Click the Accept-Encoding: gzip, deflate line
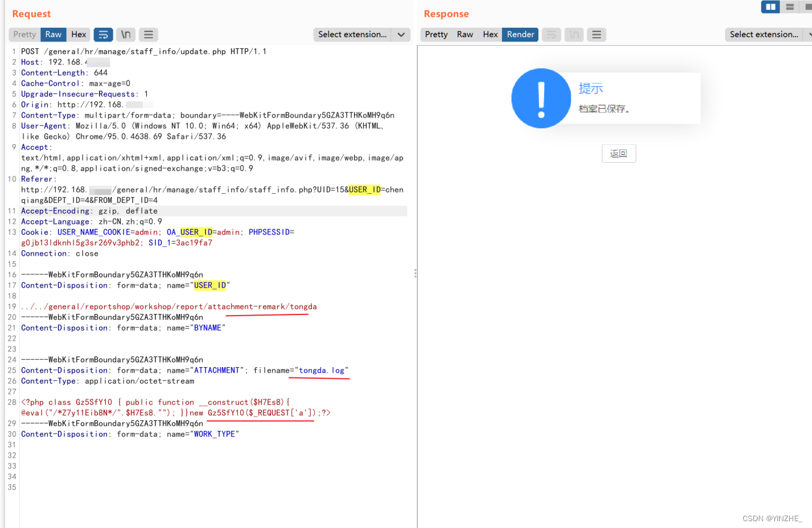 click(89, 211)
